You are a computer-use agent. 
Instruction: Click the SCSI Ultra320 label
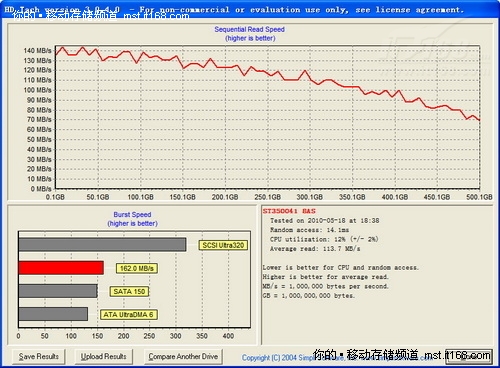[x=223, y=245]
